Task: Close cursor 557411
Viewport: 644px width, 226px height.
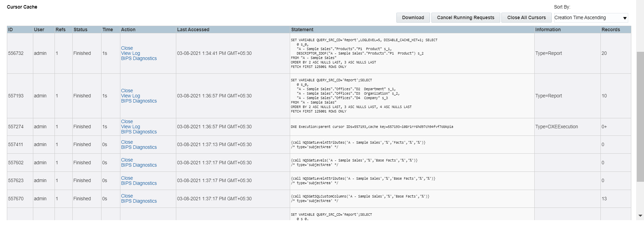Action: pyautogui.click(x=127, y=142)
